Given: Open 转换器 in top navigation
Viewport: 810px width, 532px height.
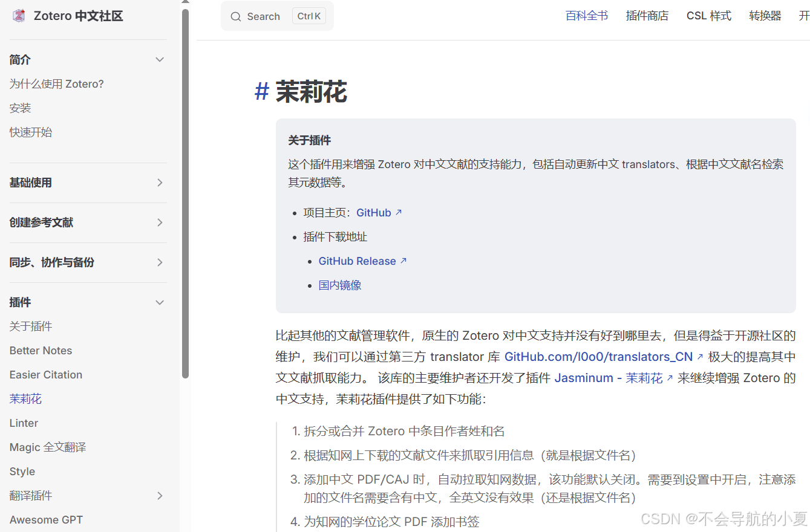Looking at the screenshot, I should pos(765,16).
